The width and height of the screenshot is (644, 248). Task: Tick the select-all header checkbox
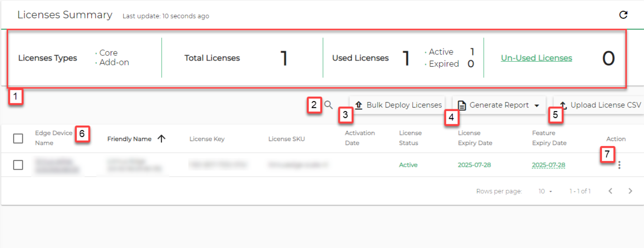[18, 138]
